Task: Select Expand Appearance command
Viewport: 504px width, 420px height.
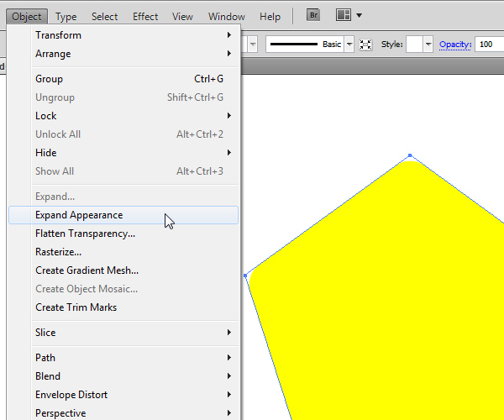Action: [x=123, y=215]
